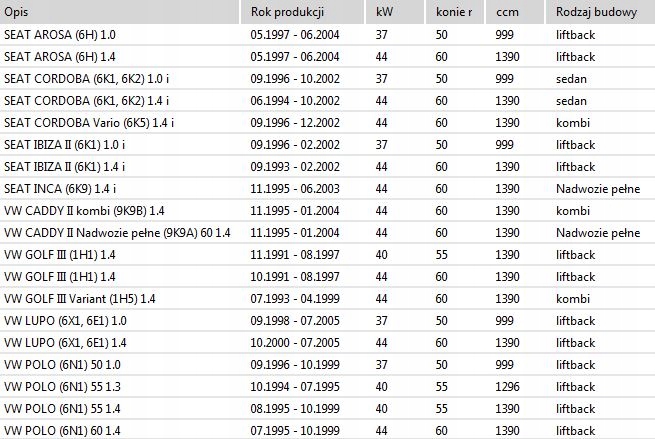Viewport: 655px width, 439px height.
Task: Click date range 10.1994 - 07.1995
Action: [x=295, y=387]
